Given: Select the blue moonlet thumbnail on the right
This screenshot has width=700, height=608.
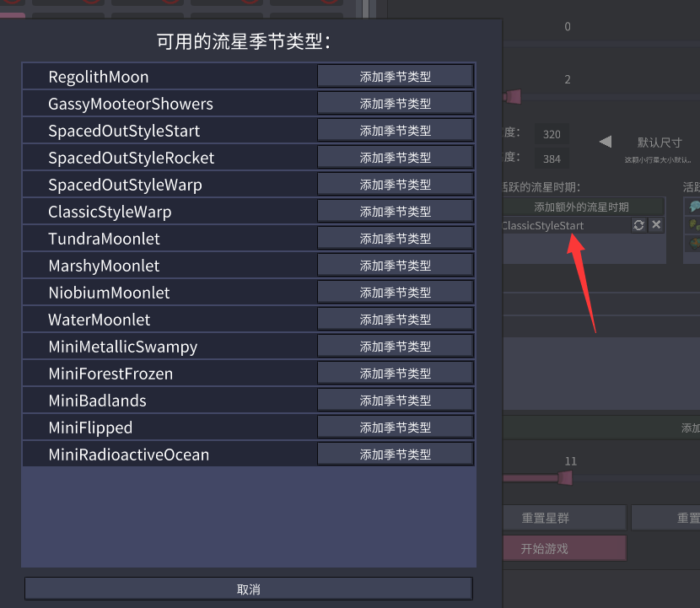Looking at the screenshot, I should [692, 206].
